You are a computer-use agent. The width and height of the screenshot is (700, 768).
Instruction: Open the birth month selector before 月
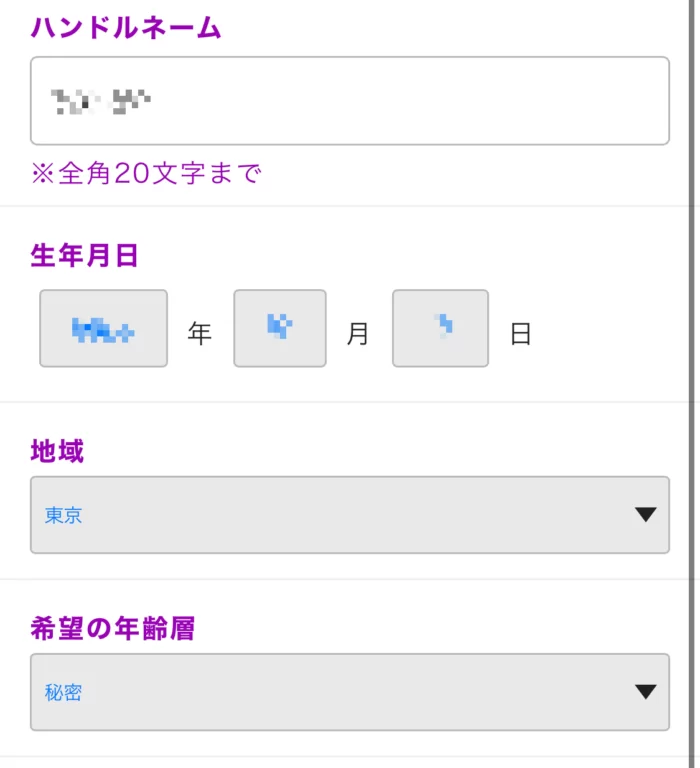click(280, 328)
